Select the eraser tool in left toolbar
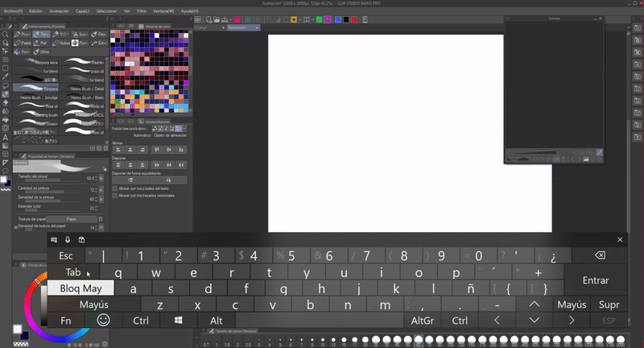 [x=6, y=103]
